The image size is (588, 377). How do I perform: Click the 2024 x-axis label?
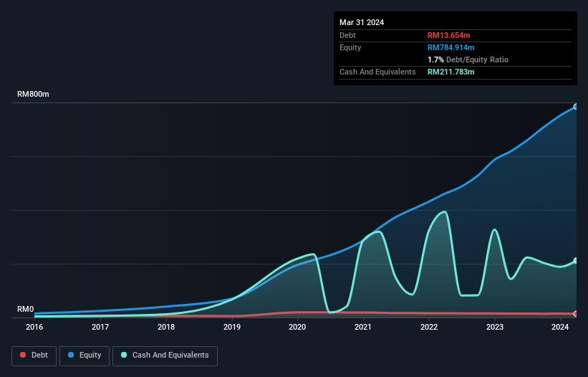tap(560, 327)
